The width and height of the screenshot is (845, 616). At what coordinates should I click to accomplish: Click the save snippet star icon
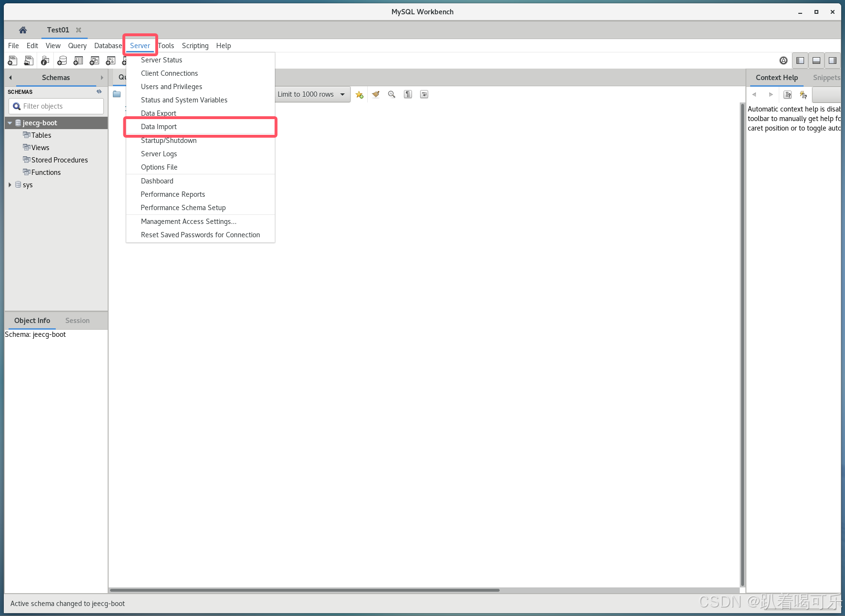pos(360,94)
